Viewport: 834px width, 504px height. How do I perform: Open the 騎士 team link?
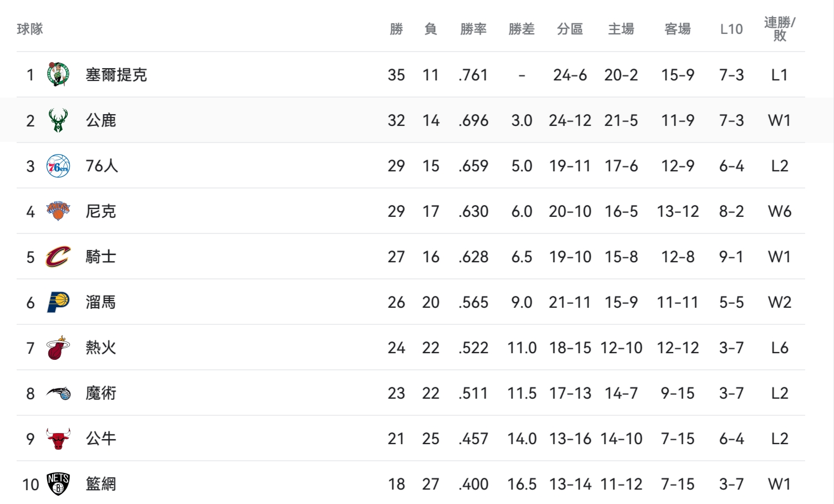point(101,257)
